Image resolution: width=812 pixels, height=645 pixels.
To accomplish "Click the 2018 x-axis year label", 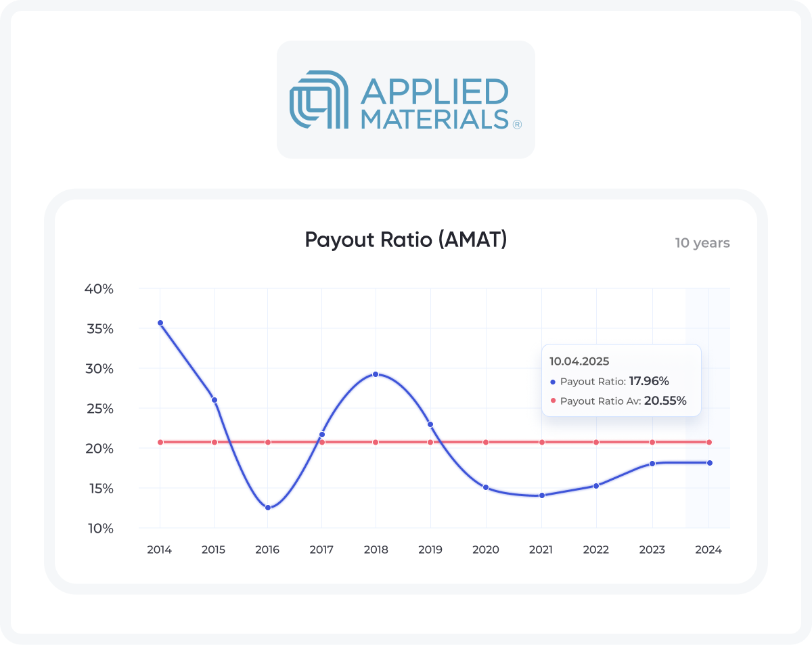I will (376, 550).
